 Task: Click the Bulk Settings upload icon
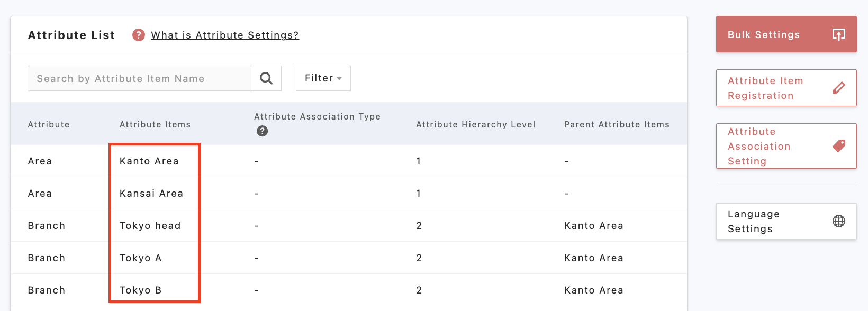point(838,34)
